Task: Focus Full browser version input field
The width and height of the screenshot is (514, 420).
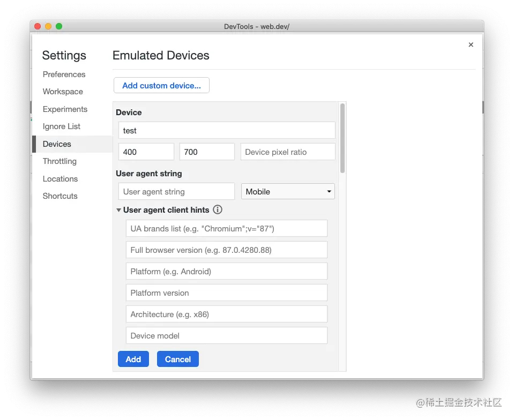Action: (227, 250)
